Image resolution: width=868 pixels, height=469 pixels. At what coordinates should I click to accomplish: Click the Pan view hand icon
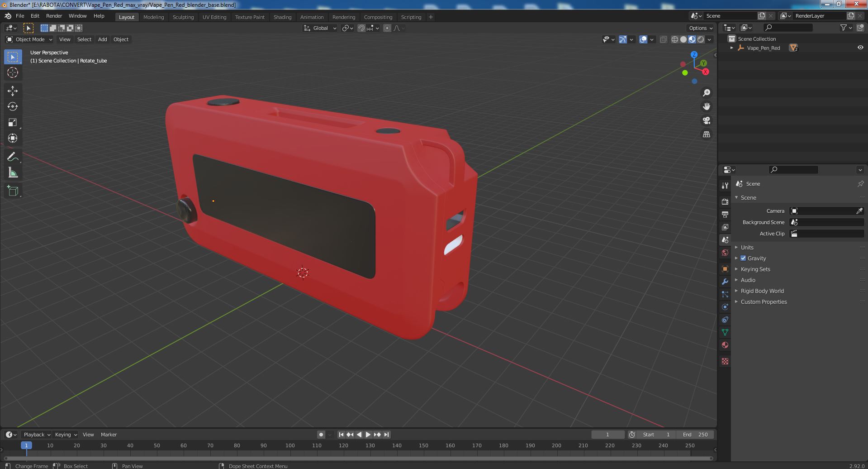[706, 106]
